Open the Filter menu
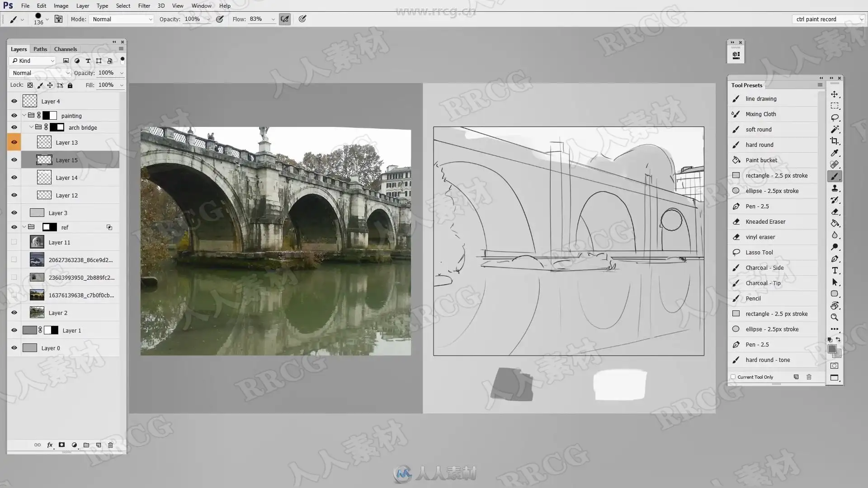Image resolution: width=868 pixels, height=488 pixels. pyautogui.click(x=144, y=6)
